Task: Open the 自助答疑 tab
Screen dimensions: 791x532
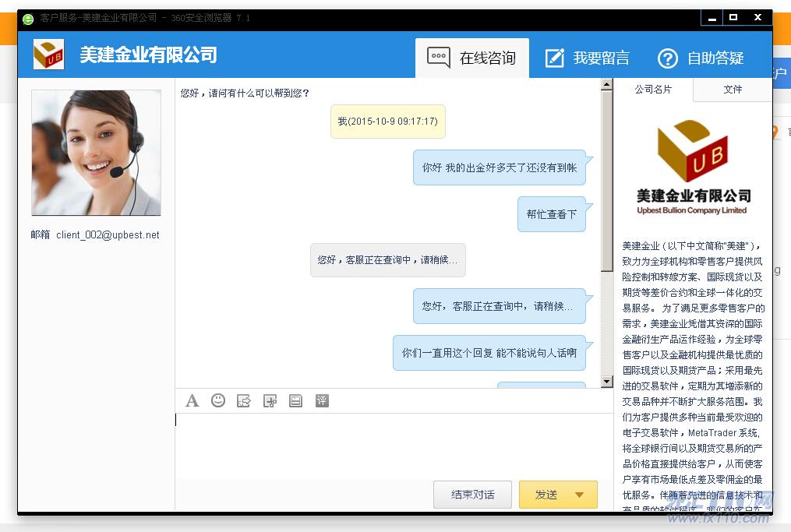Action: coord(701,58)
